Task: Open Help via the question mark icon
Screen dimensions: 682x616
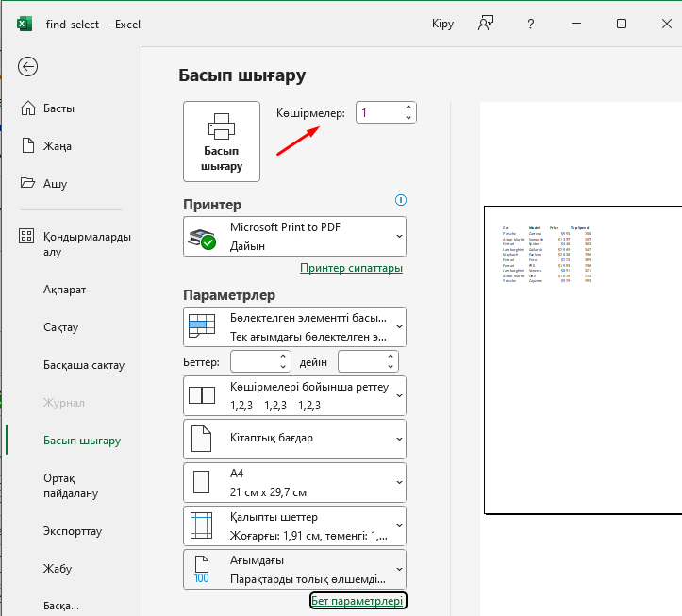Action: tap(531, 24)
